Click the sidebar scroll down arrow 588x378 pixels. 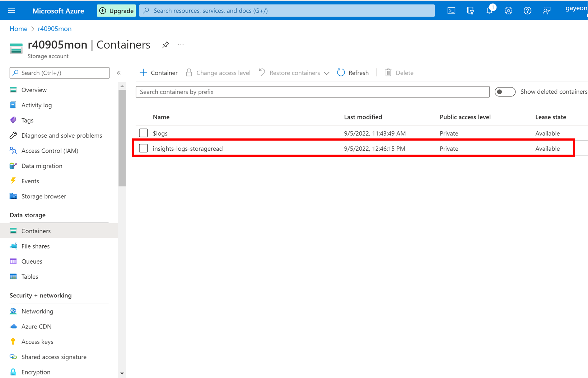point(122,373)
